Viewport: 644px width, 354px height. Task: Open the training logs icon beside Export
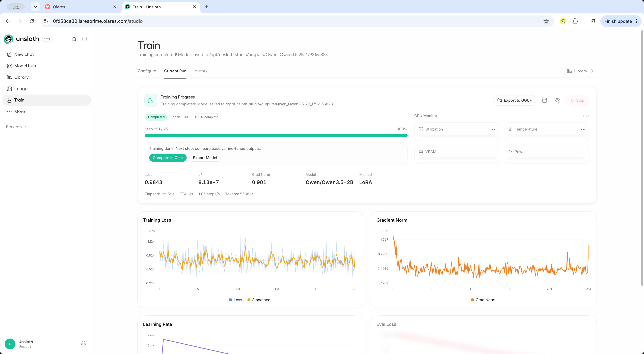(x=545, y=100)
